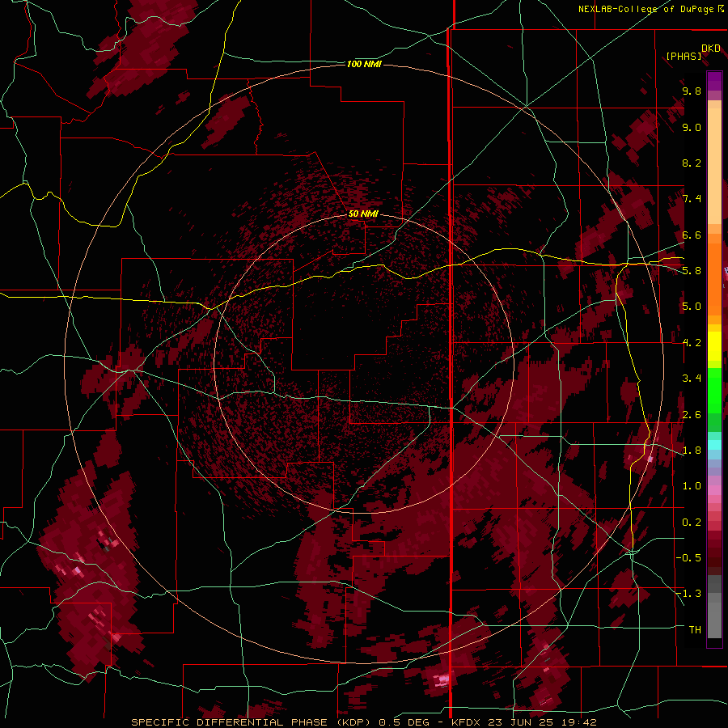Click the 9.8 legend value
728x728 pixels.
tap(692, 91)
